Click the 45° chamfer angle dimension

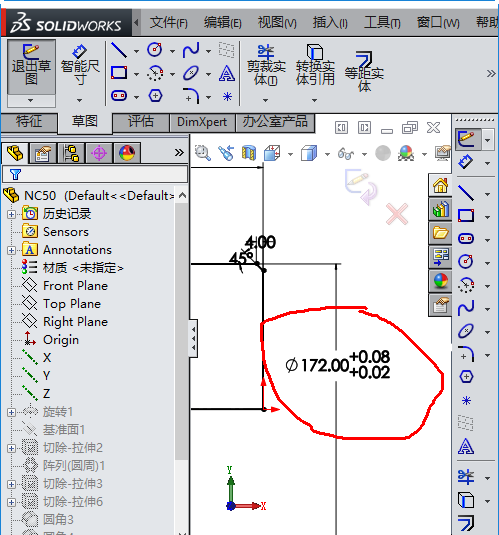[x=241, y=259]
